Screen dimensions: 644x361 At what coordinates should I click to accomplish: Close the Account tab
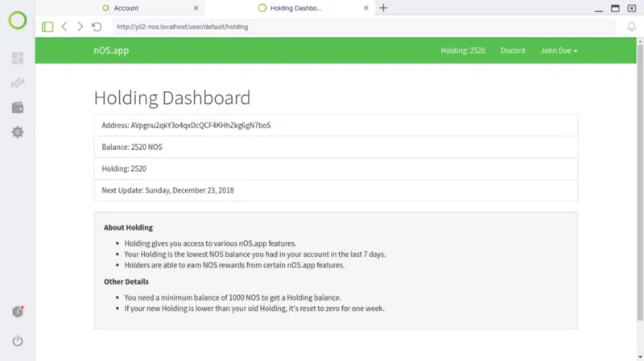click(x=196, y=8)
